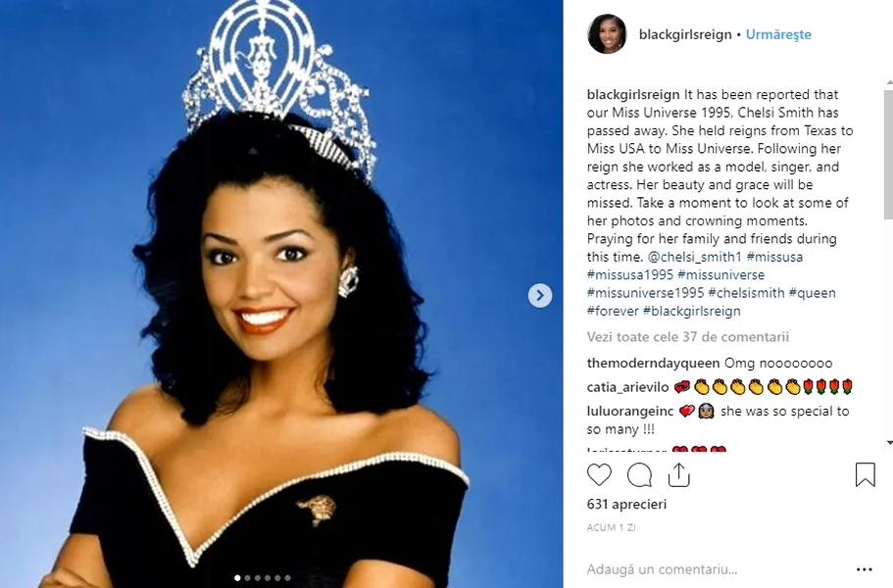Expand all 37 comments link

pos(687,337)
